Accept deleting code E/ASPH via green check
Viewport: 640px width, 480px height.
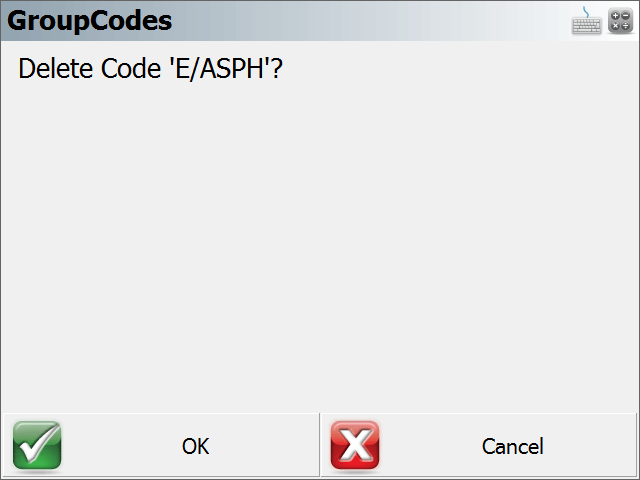tap(37, 445)
